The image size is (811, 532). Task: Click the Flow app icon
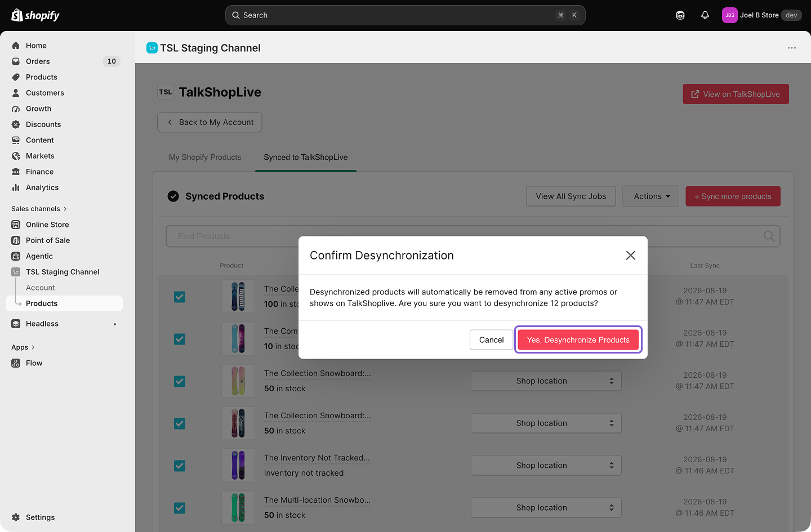pos(16,363)
